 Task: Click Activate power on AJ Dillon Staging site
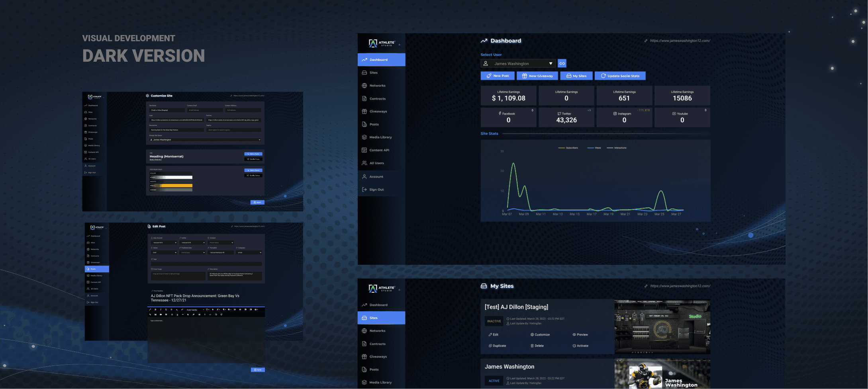click(580, 346)
